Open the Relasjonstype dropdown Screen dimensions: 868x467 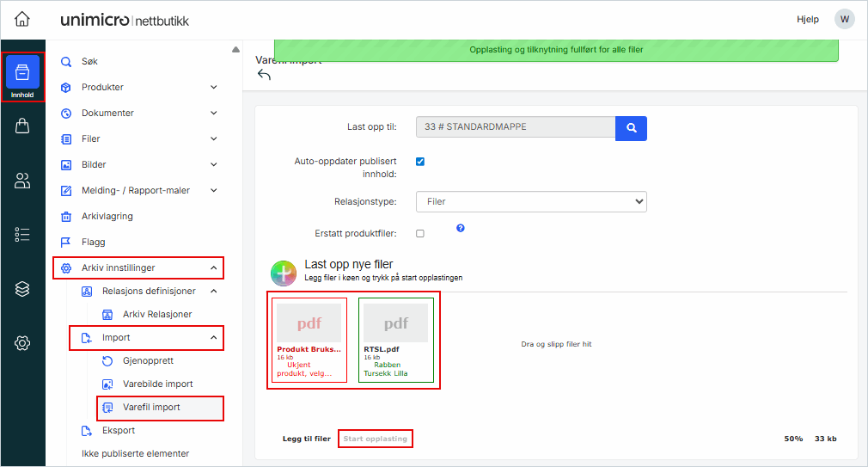pos(530,201)
